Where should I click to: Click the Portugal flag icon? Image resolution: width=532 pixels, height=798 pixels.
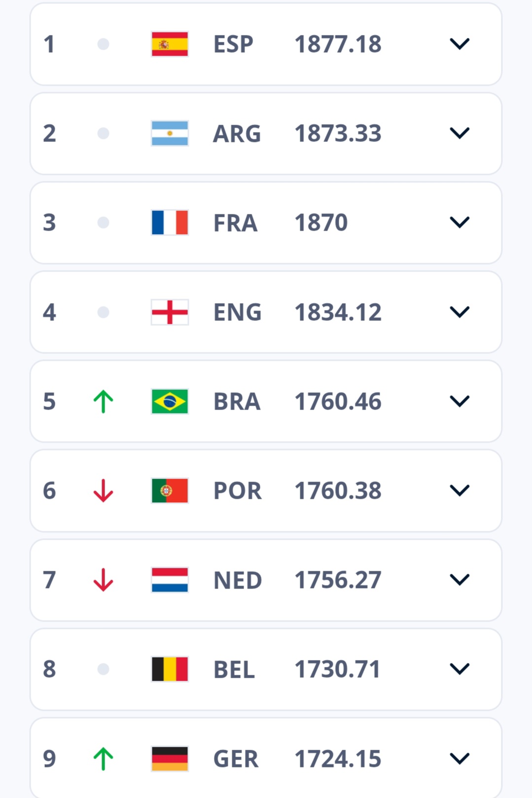(170, 490)
